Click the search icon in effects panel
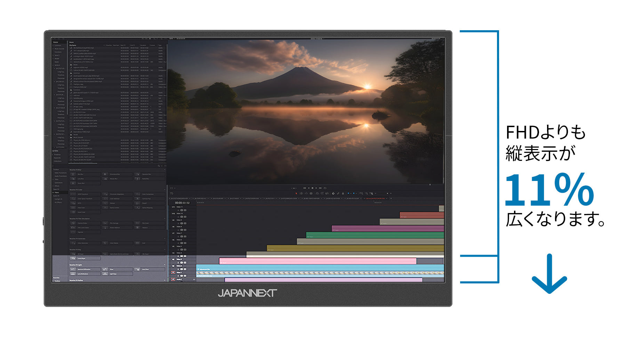 point(159,166)
